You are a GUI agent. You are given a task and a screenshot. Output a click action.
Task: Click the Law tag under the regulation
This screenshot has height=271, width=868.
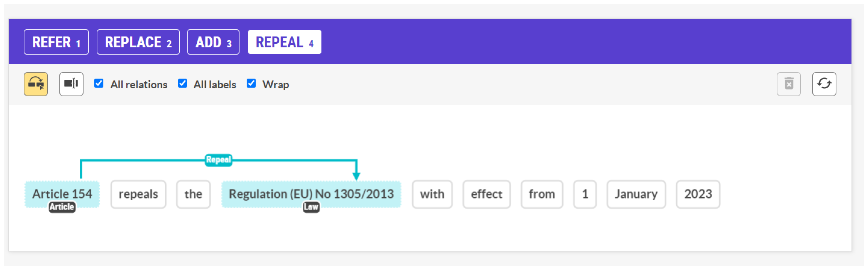tap(311, 207)
